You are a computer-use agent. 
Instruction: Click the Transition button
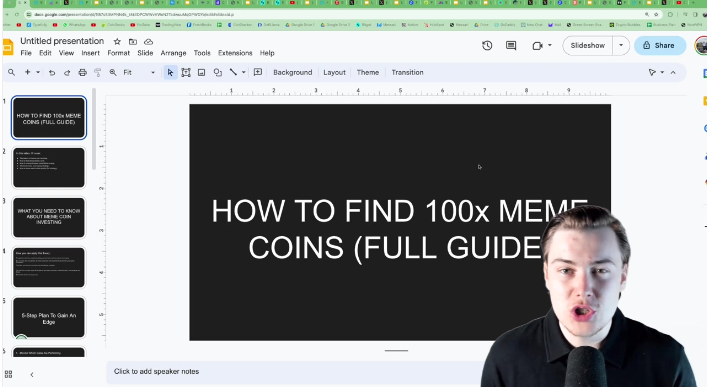point(407,72)
